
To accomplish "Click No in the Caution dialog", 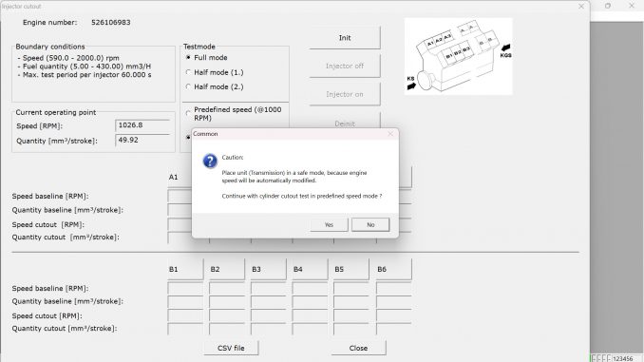I will 370,225.
